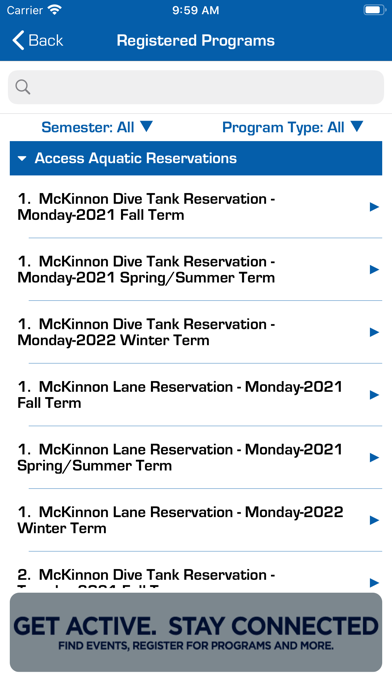Screen dimensions: 392x696
Task: Tap arrow beside Lane Reservation Monday-2021 Fall Term
Action: pyautogui.click(x=374, y=395)
